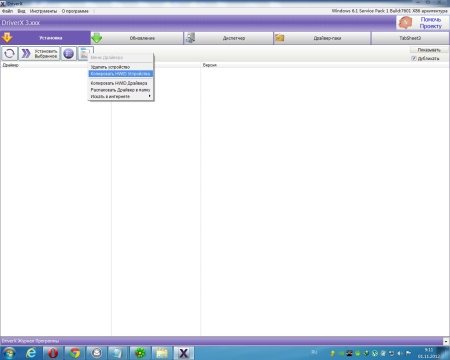Switch to the Установка tab

coord(45,38)
